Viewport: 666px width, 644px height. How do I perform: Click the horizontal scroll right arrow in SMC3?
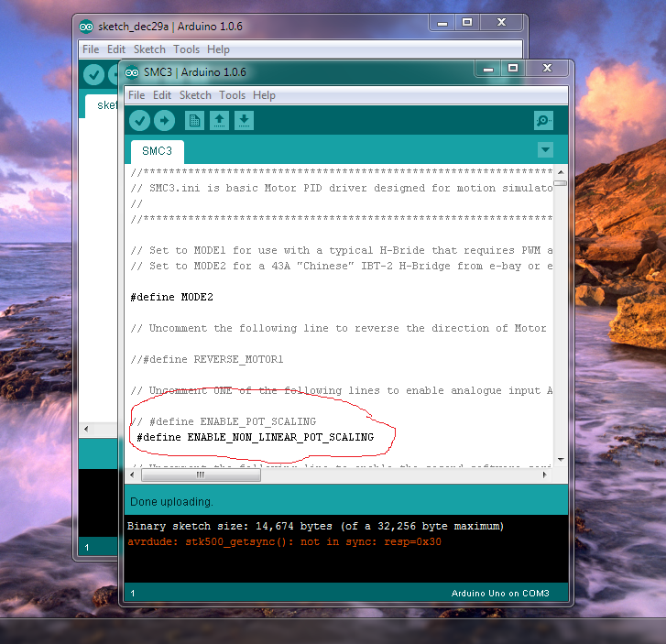tap(545, 475)
